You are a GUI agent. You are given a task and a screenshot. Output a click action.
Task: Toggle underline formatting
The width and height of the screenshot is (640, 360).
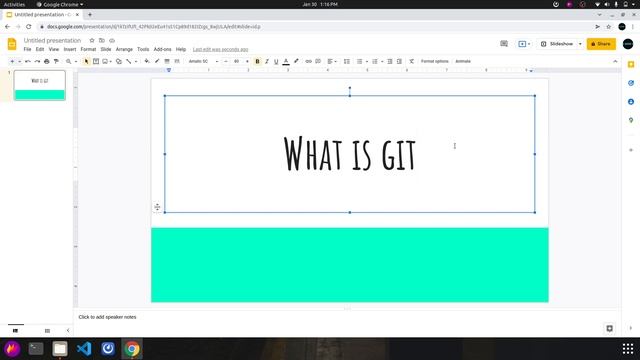276,61
